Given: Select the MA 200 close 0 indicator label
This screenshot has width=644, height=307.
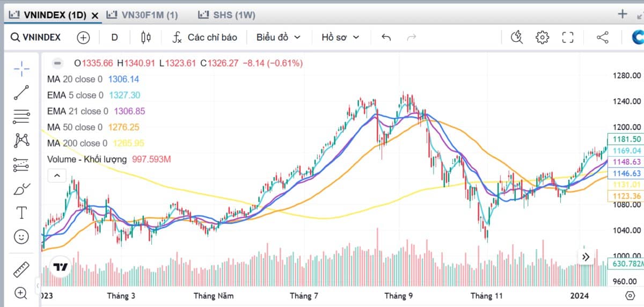Looking at the screenshot, I should pos(77,143).
